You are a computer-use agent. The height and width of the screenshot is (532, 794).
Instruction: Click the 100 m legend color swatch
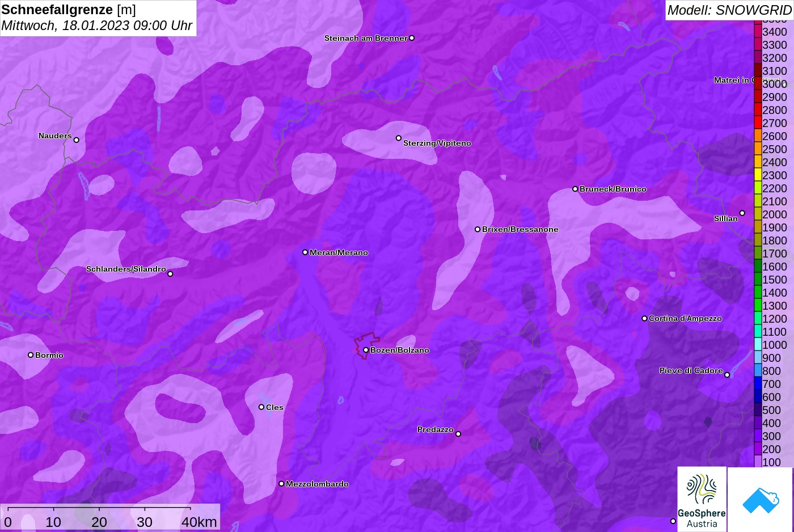click(x=758, y=462)
